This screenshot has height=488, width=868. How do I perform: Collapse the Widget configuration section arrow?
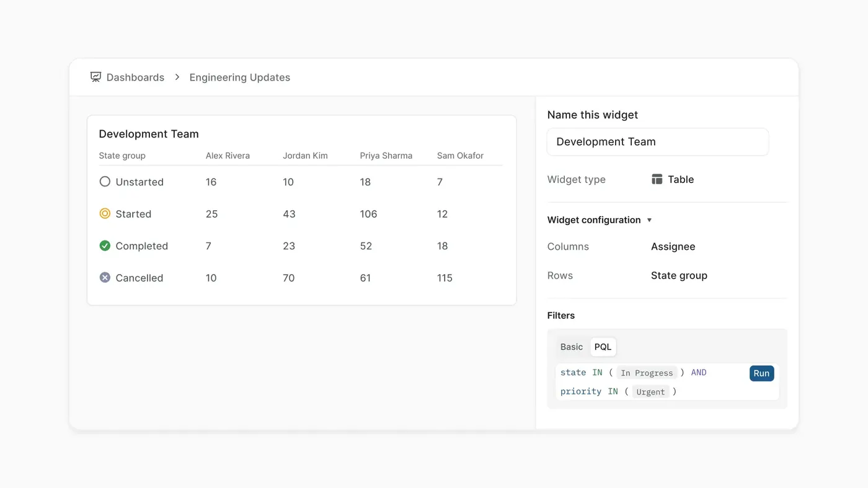click(649, 220)
